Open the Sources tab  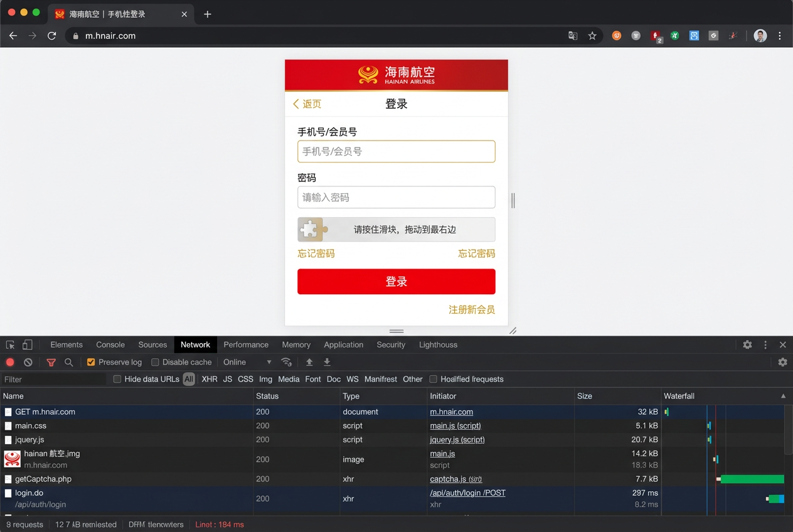152,345
